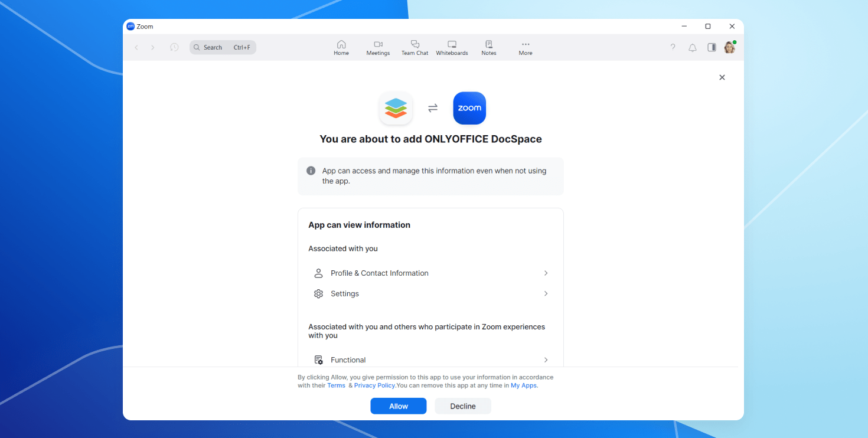Open the Terms link
The width and height of the screenshot is (868, 438).
pos(336,385)
